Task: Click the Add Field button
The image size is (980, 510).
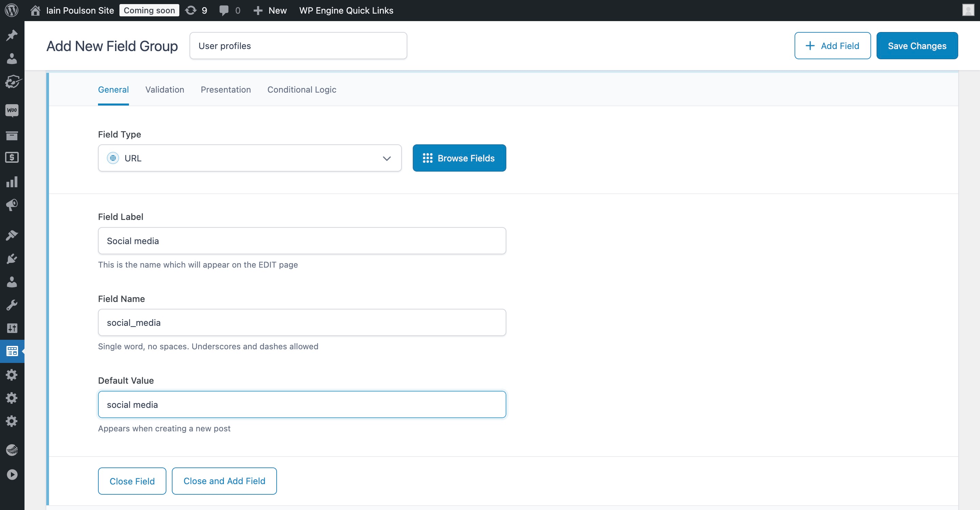Action: (832, 45)
